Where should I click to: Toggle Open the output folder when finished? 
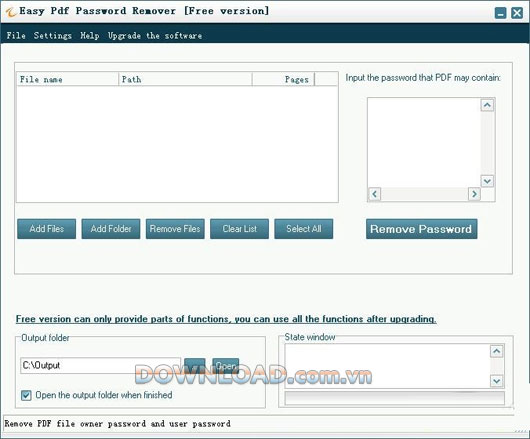[x=26, y=395]
